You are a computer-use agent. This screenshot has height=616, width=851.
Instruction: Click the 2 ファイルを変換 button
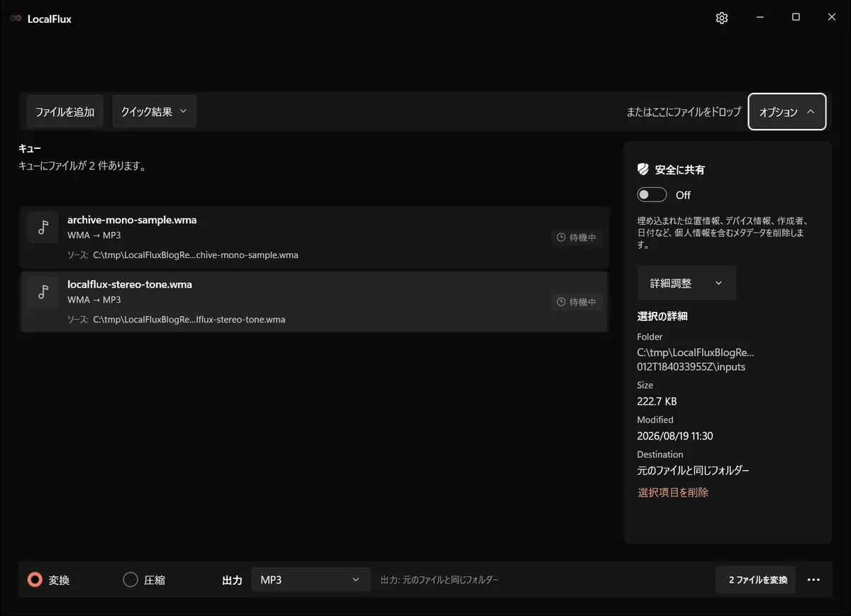point(756,580)
